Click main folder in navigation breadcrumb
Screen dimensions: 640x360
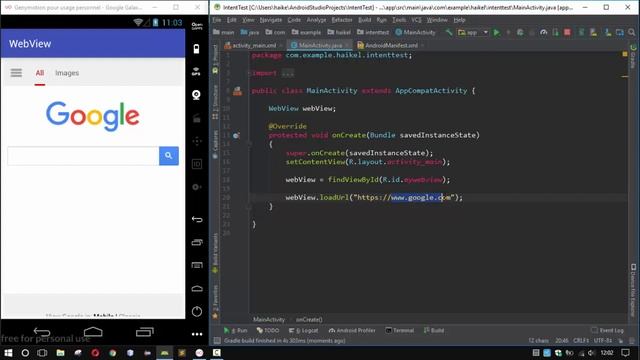tap(224, 32)
